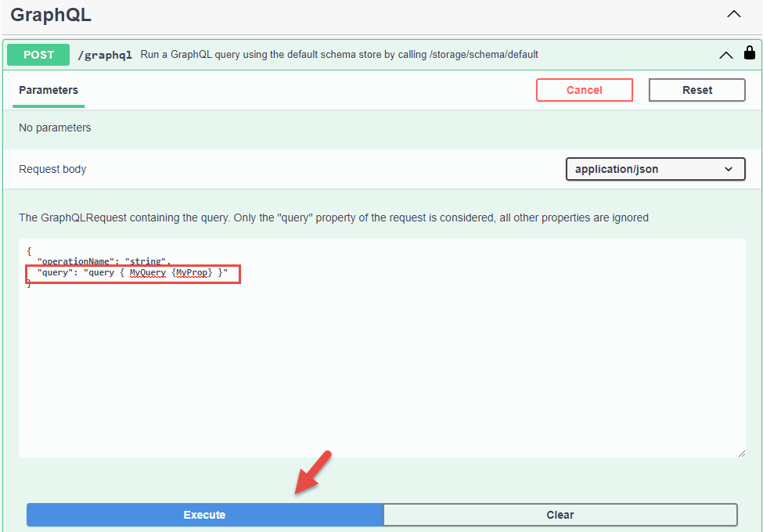
Task: Click the MyProp word in the query
Action: 192,272
